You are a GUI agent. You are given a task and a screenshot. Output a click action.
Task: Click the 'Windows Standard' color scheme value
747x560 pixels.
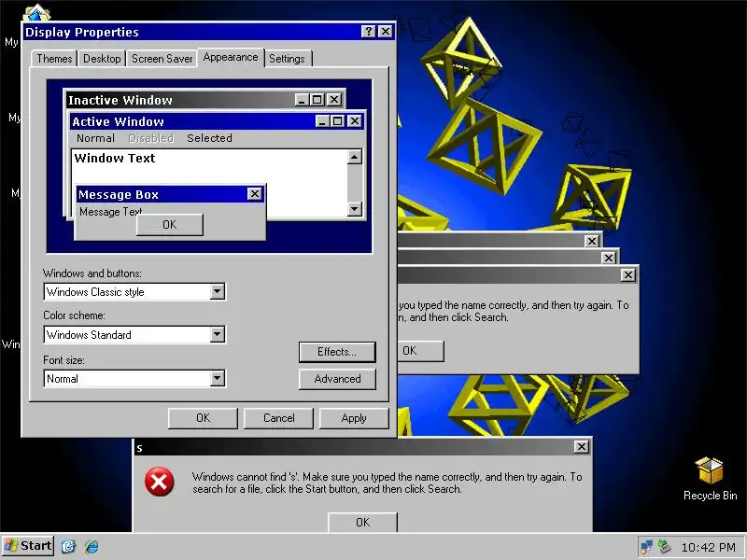click(89, 335)
